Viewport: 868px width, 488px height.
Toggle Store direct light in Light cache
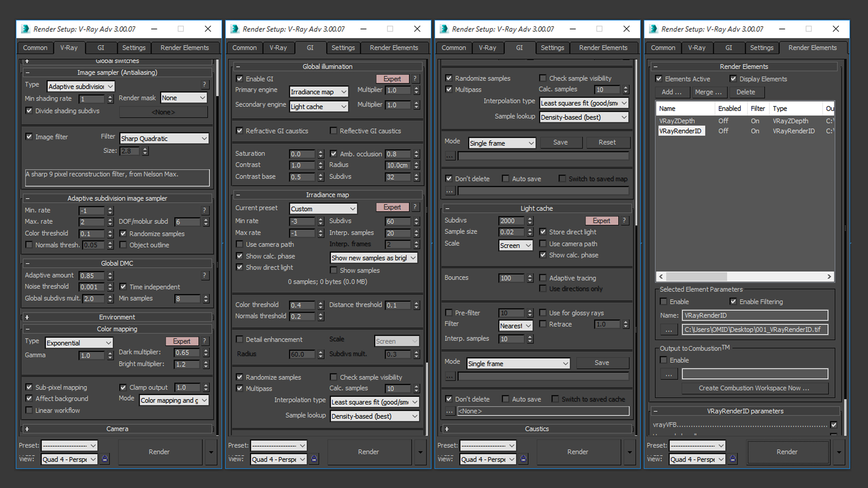(543, 232)
